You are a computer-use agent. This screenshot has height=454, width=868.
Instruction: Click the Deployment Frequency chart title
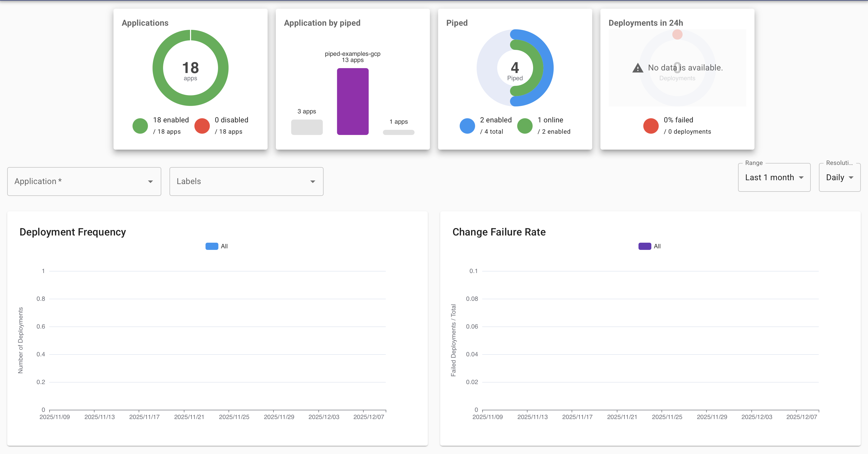pos(72,232)
